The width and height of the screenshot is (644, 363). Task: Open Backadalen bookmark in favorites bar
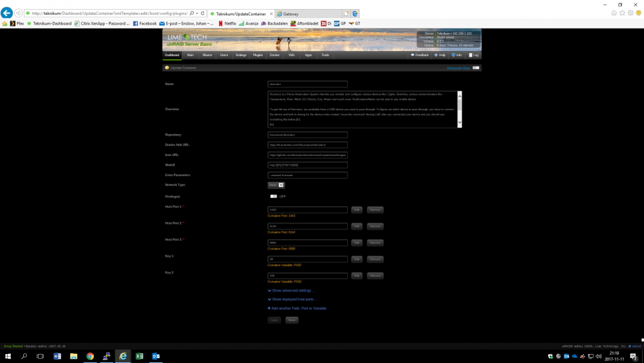pos(274,24)
